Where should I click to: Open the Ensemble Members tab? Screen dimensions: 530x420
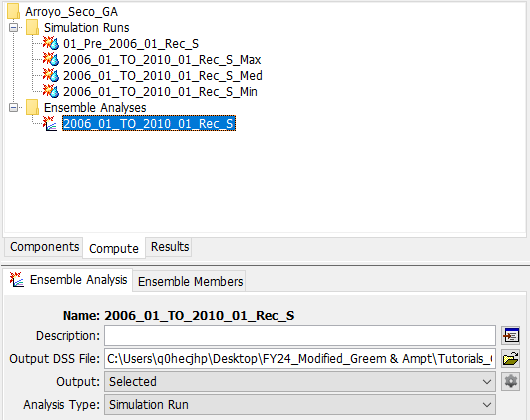tap(190, 281)
